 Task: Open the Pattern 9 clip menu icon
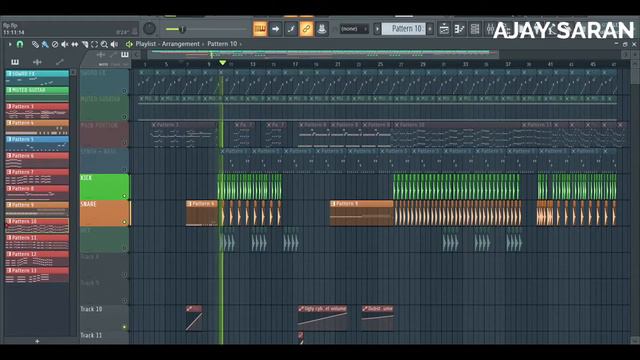(x=333, y=204)
